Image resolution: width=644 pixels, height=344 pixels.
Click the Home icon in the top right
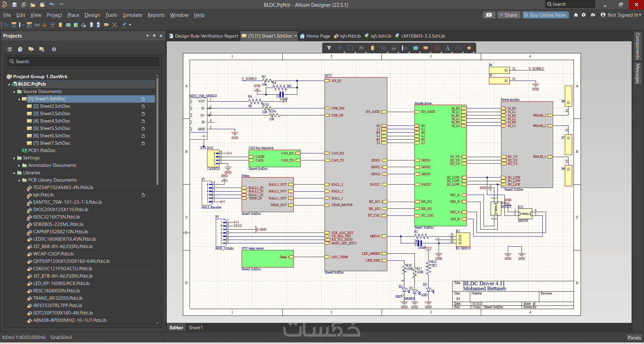click(x=576, y=15)
